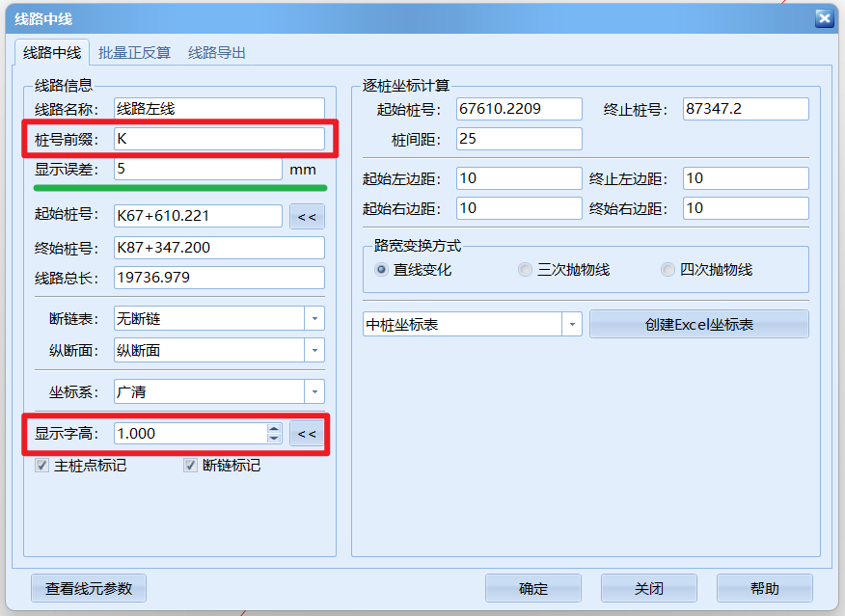Viewport: 845px width, 616px height.
Task: Expand the 断链表 dropdown
Action: tap(314, 318)
